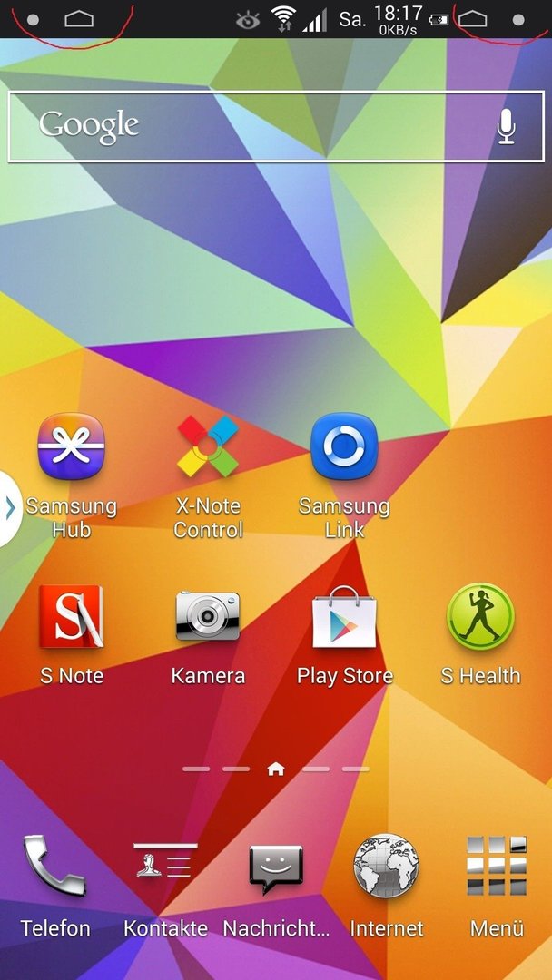Expand the side panel arrow handle

(9, 509)
